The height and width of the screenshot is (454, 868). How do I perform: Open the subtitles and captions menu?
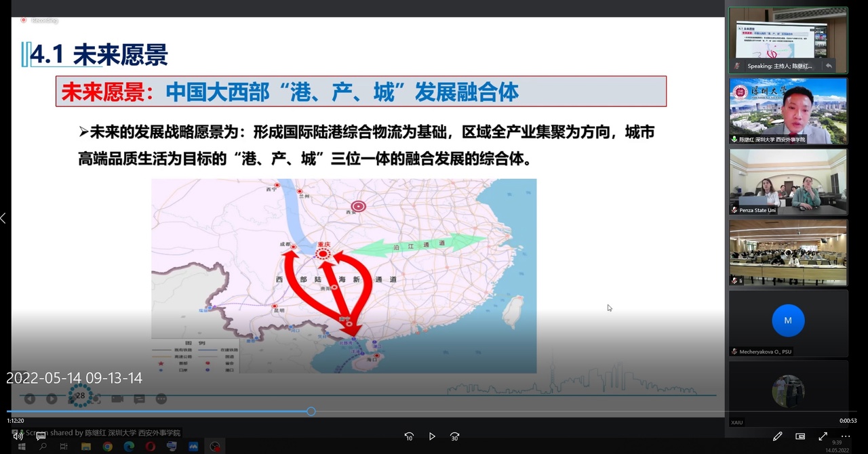[x=41, y=436]
